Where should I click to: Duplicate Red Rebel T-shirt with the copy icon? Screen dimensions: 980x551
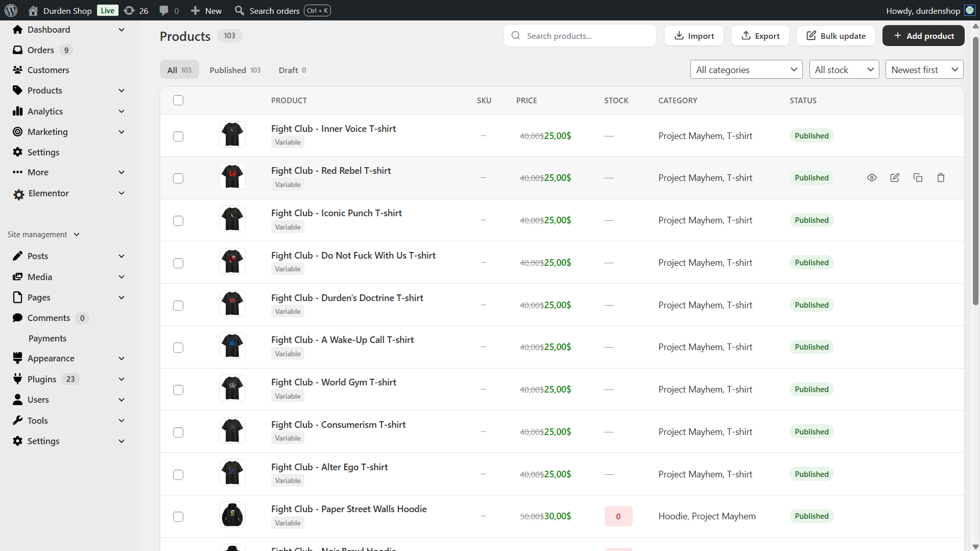(x=918, y=177)
